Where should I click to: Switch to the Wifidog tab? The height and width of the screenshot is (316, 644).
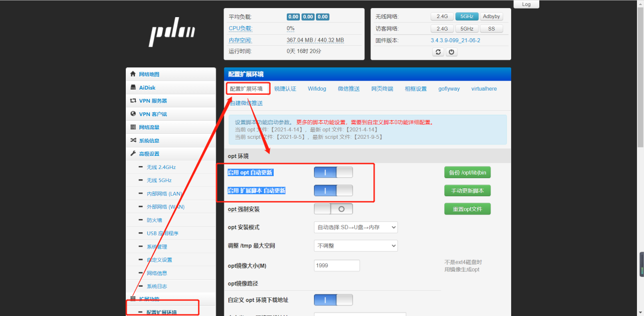[x=317, y=89]
